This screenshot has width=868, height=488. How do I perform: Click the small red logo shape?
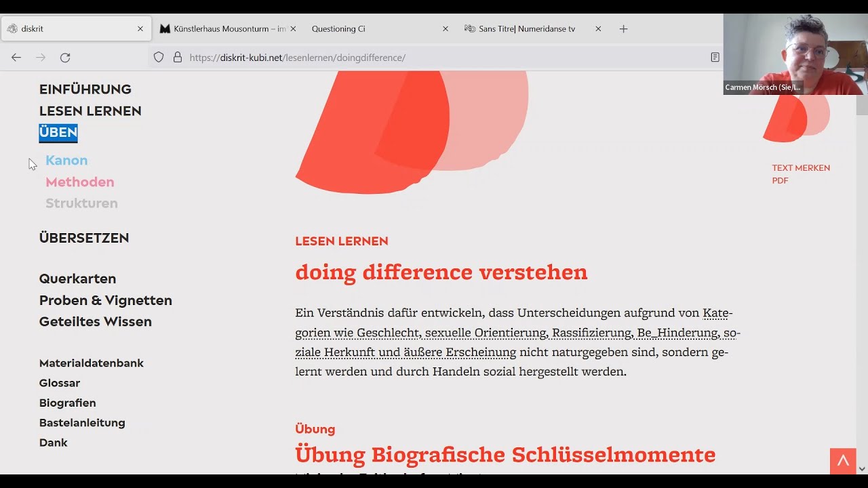(796, 118)
